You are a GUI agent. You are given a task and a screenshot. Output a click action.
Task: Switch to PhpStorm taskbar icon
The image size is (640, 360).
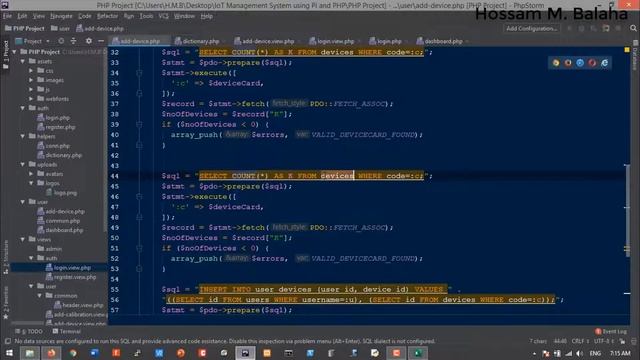point(245,353)
